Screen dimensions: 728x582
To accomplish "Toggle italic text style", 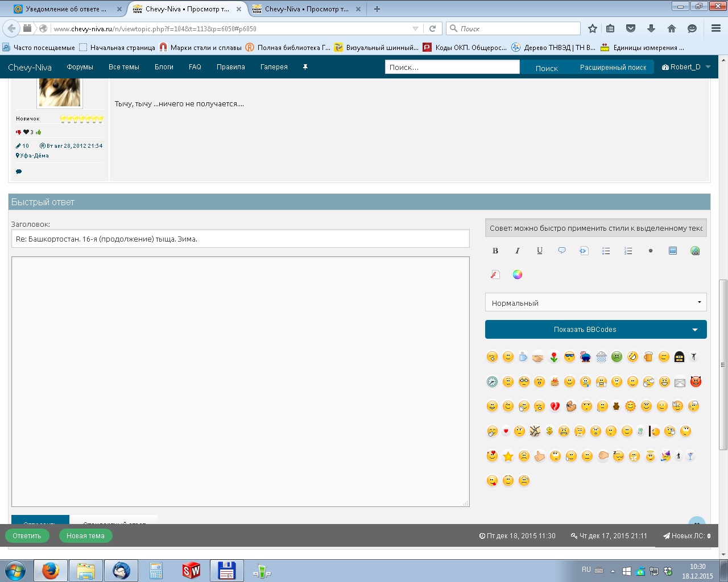I will pos(518,251).
